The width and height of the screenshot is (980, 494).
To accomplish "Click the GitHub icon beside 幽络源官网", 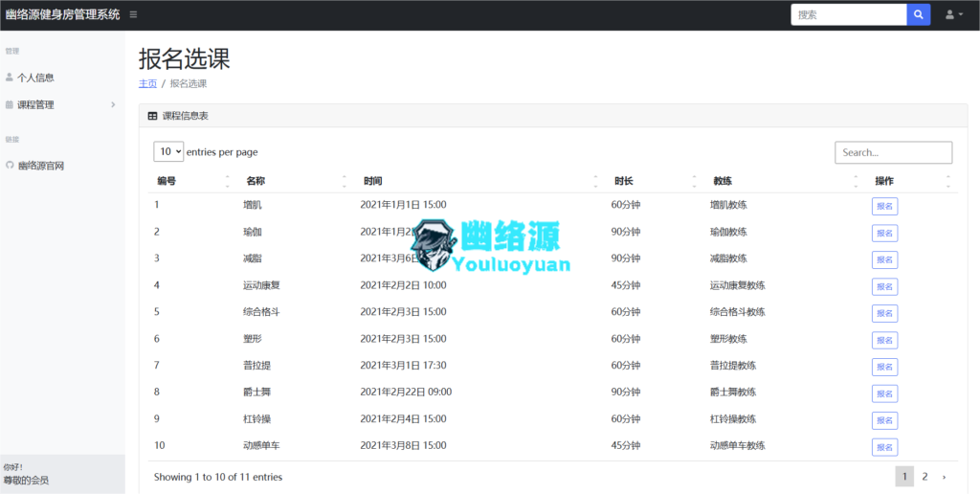I will coord(10,165).
